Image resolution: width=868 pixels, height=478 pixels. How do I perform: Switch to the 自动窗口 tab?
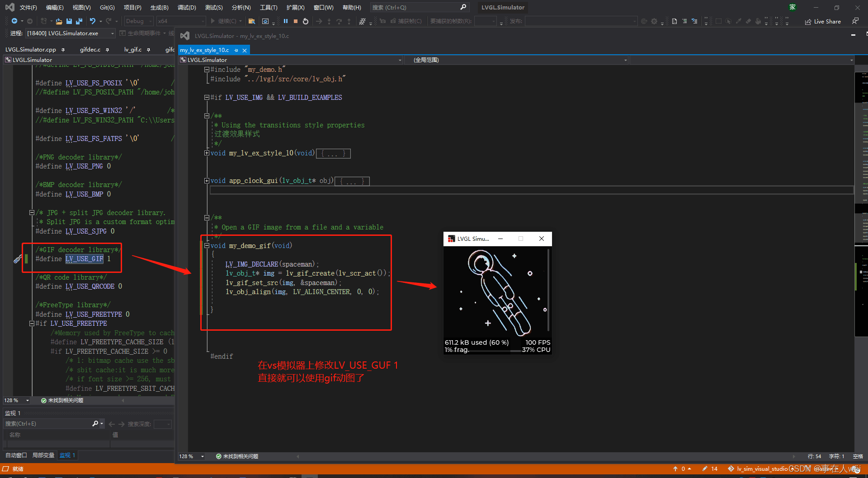pos(16,455)
